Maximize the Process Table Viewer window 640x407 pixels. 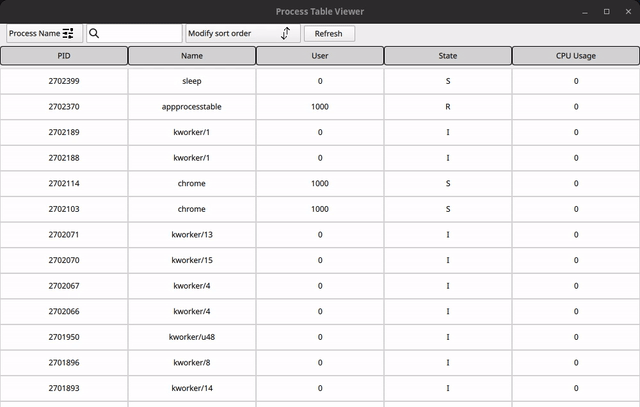tap(606, 11)
